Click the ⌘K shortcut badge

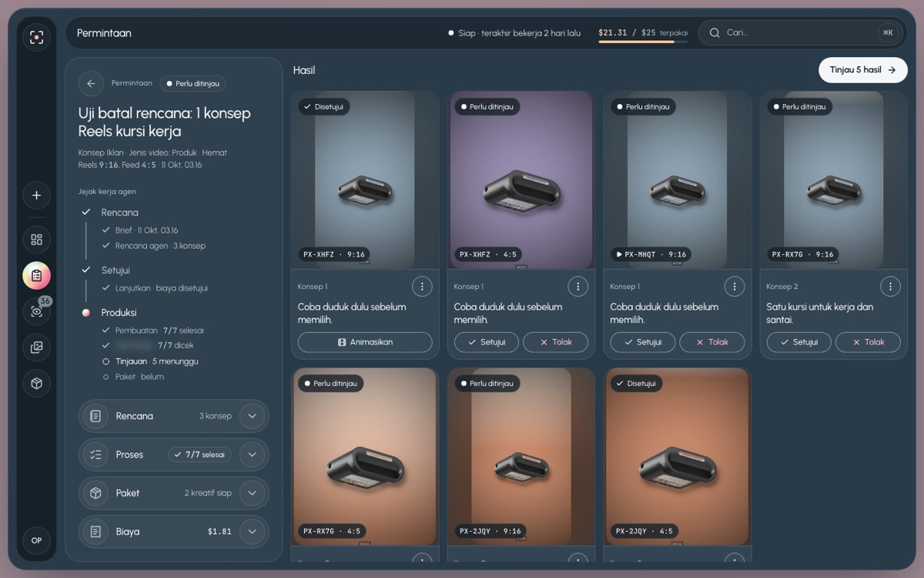pyautogui.click(x=888, y=33)
